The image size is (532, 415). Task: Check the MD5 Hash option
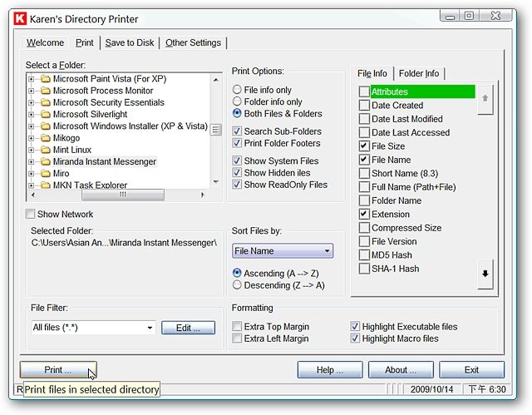pos(364,254)
